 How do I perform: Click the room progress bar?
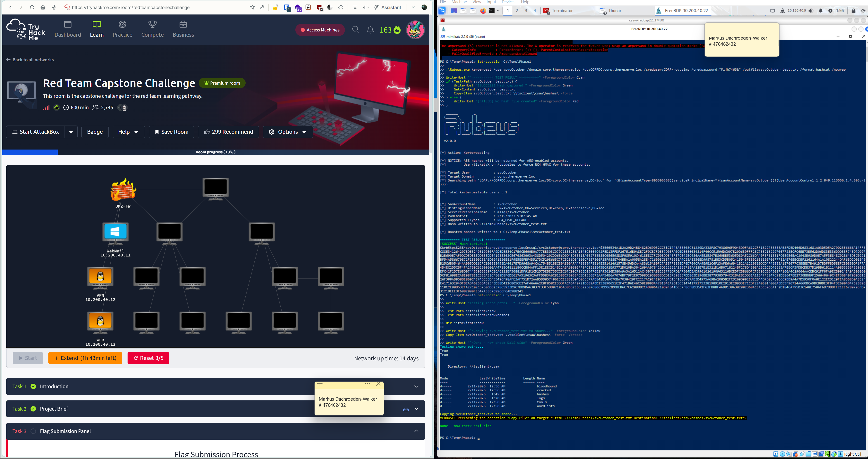(215, 152)
